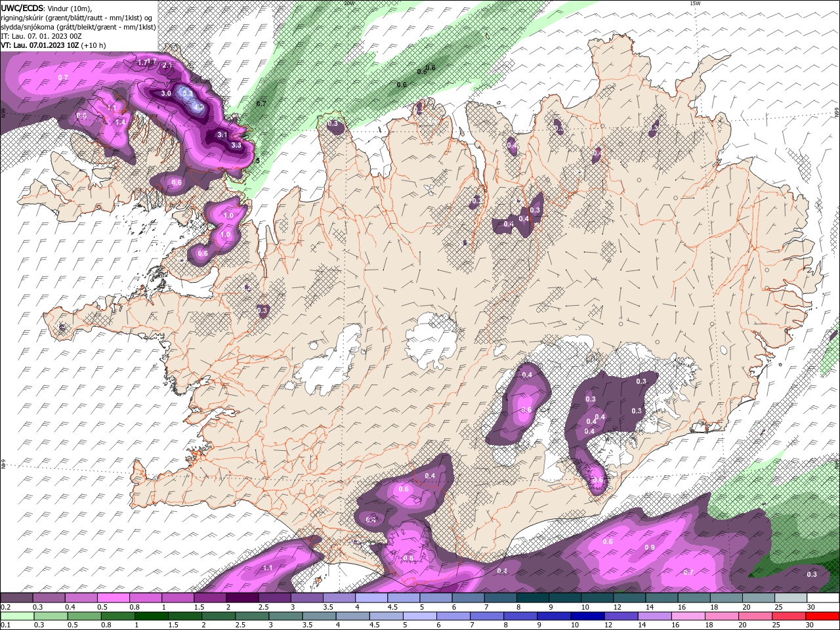
Task: Click the 0.9 value off the south coast
Action: [x=650, y=547]
